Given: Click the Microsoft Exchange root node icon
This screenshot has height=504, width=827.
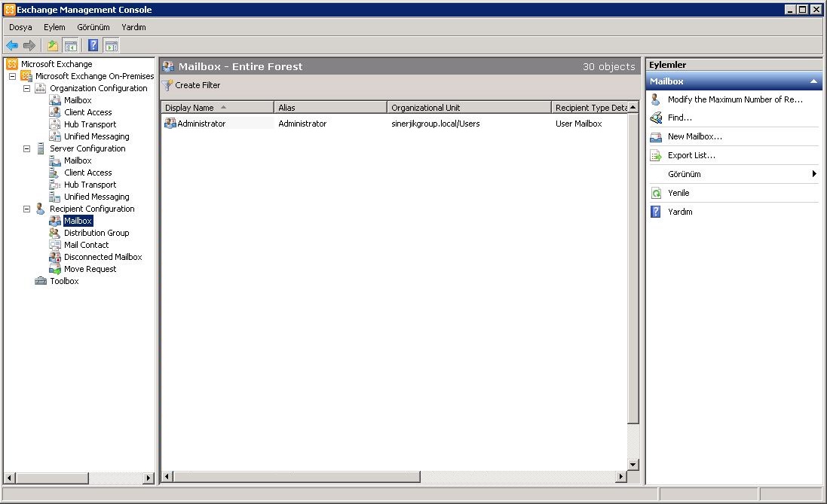Looking at the screenshot, I should [x=12, y=64].
